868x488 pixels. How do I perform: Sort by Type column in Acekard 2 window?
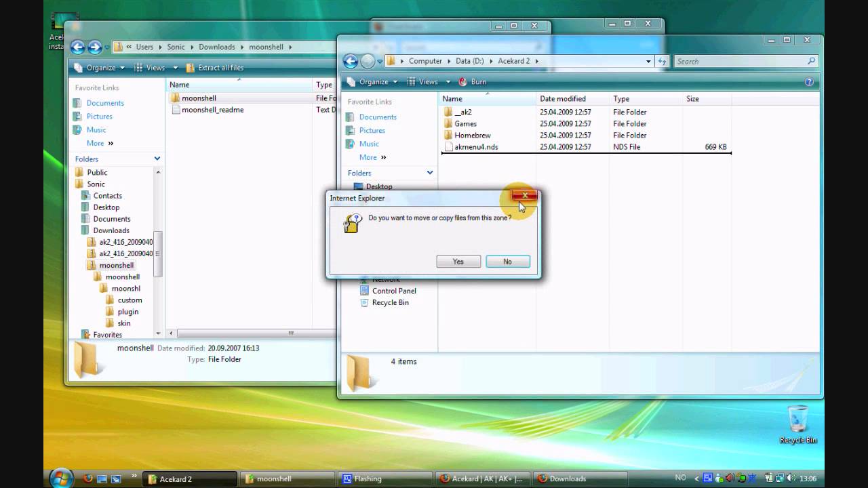[646, 99]
